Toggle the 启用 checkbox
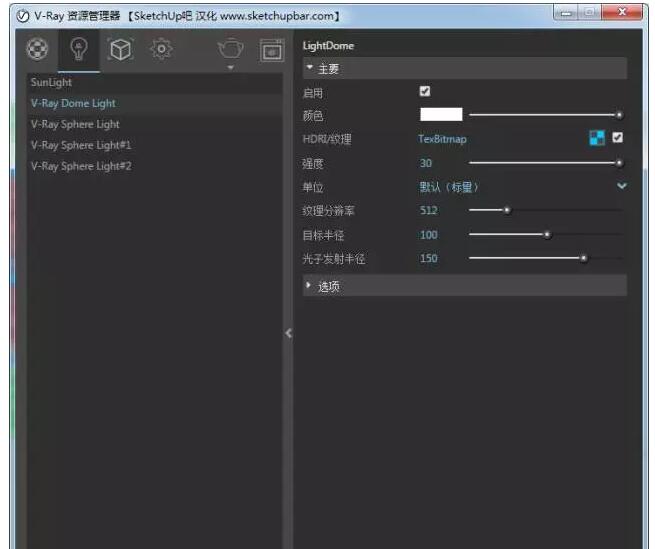The width and height of the screenshot is (655, 549). (x=425, y=91)
